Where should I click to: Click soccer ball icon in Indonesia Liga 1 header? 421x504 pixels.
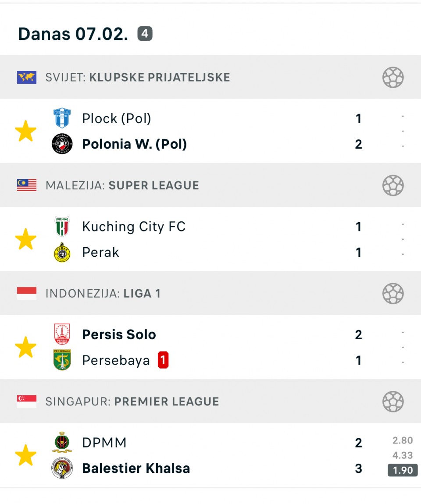392,294
